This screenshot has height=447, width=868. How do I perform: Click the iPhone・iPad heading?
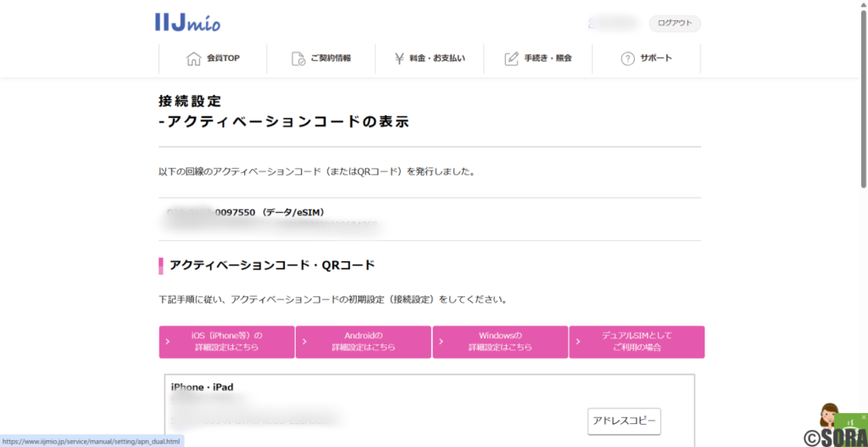coord(202,387)
